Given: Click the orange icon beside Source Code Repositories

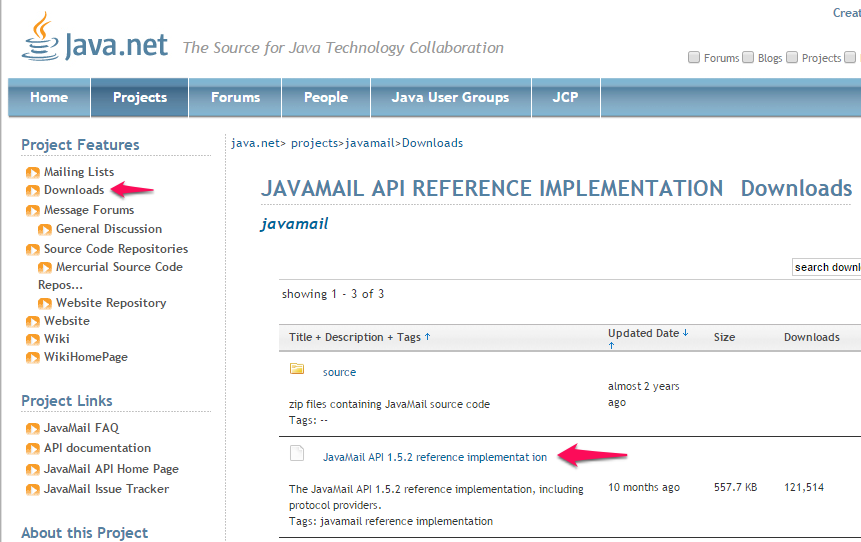Looking at the screenshot, I should tap(33, 249).
